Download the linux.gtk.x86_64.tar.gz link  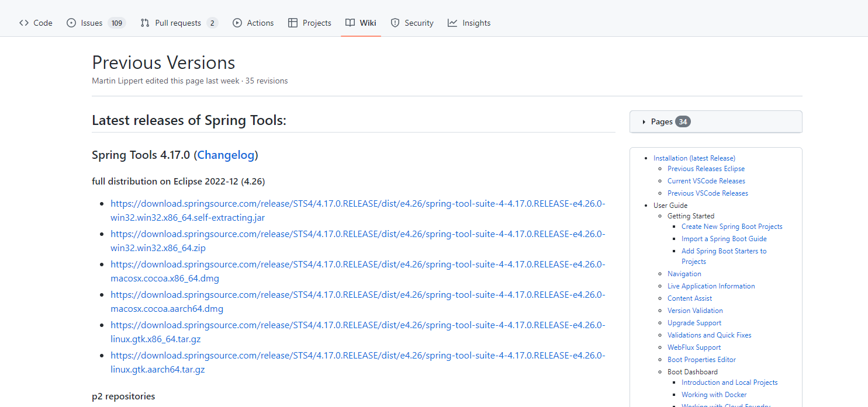tap(358, 332)
